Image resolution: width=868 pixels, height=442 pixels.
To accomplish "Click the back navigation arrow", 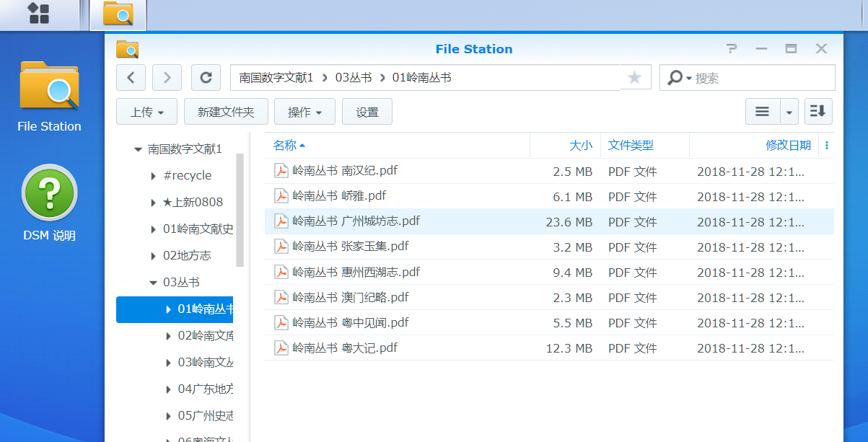I will (x=131, y=77).
